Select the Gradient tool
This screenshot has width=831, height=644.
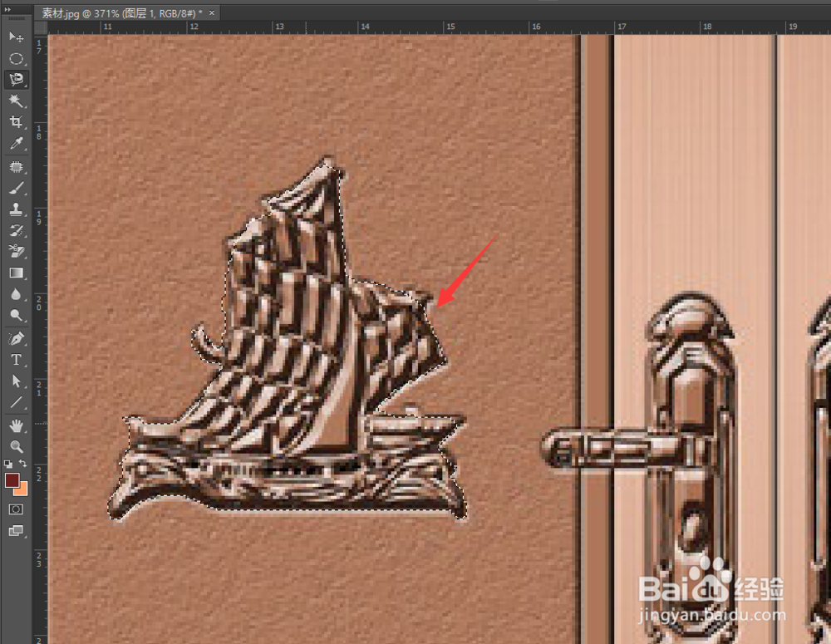(x=16, y=273)
